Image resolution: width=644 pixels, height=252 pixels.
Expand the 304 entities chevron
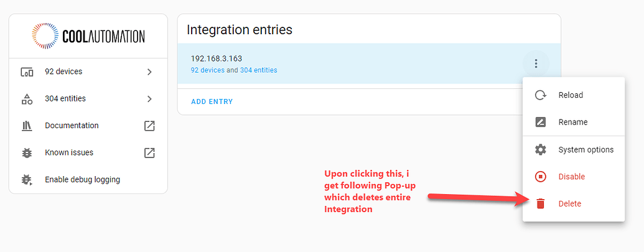tap(149, 99)
